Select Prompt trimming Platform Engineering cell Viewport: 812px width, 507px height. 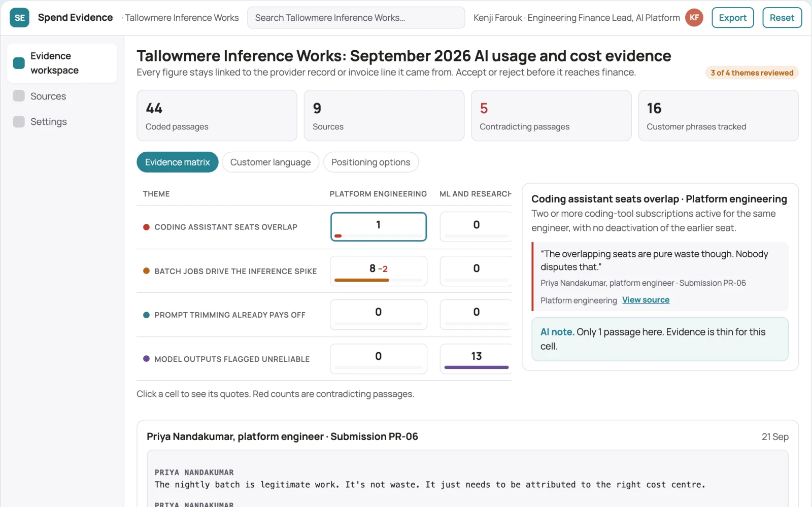(378, 315)
